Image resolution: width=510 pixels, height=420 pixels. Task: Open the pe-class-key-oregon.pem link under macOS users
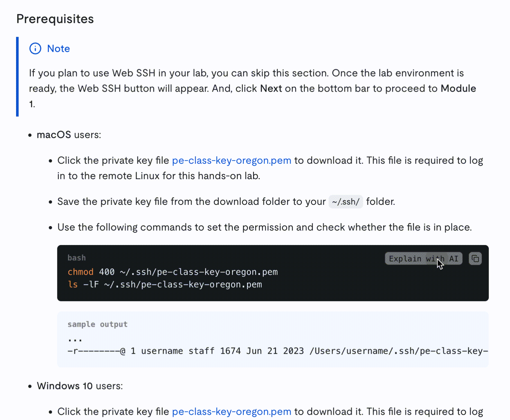click(x=232, y=160)
